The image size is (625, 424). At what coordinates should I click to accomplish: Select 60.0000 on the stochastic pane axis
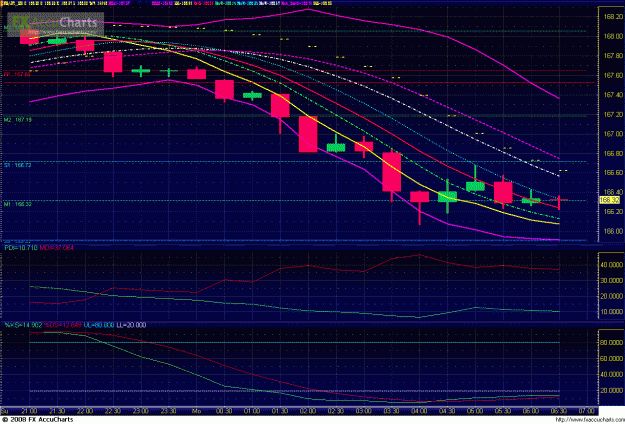coord(613,359)
